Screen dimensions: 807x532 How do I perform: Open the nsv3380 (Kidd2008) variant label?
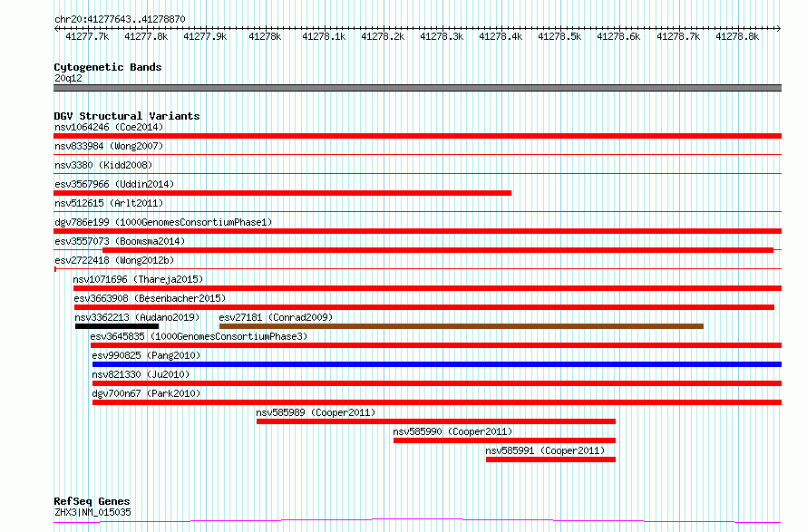pos(103,165)
